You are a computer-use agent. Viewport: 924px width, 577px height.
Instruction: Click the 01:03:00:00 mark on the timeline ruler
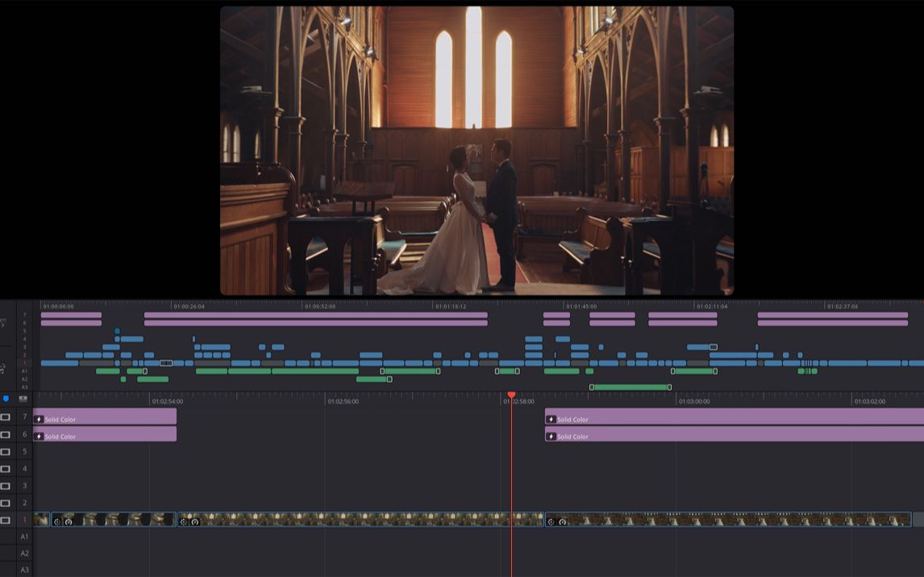[x=693, y=401]
